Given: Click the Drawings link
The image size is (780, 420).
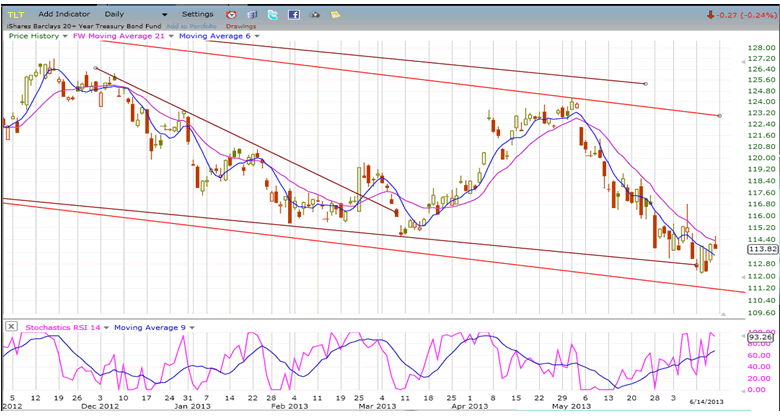Looking at the screenshot, I should click(x=240, y=26).
